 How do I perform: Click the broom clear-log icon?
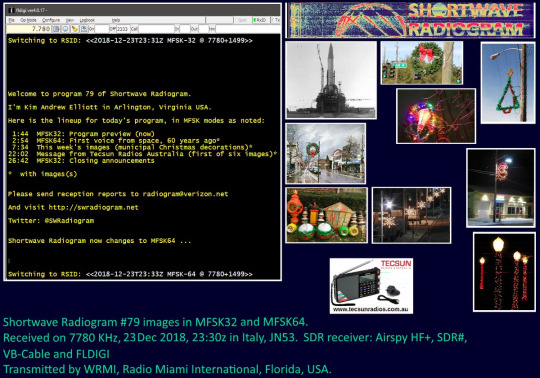74,29
